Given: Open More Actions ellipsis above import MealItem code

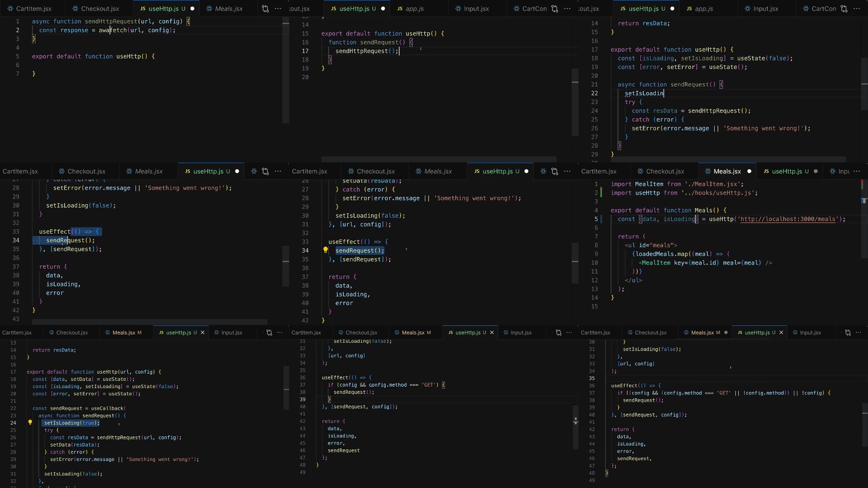Looking at the screenshot, I should click(x=857, y=171).
